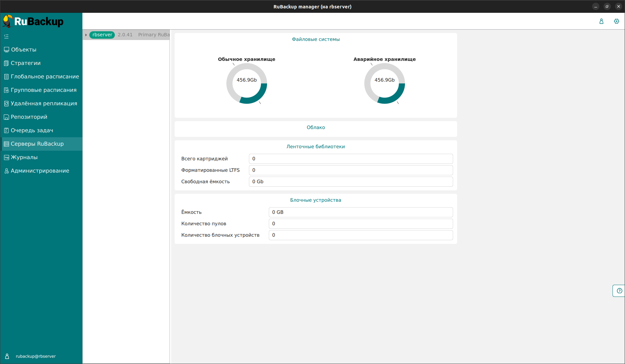
Task: Open the Стратегии menu section
Action: pos(26,63)
